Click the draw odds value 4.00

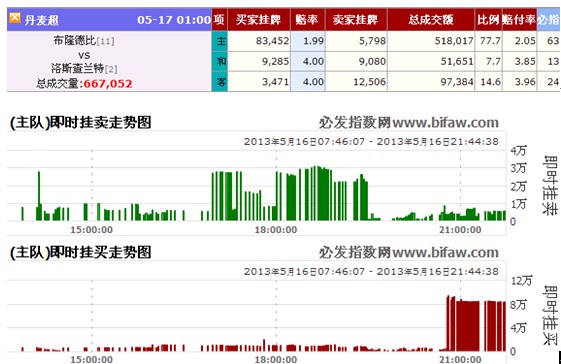click(x=313, y=62)
